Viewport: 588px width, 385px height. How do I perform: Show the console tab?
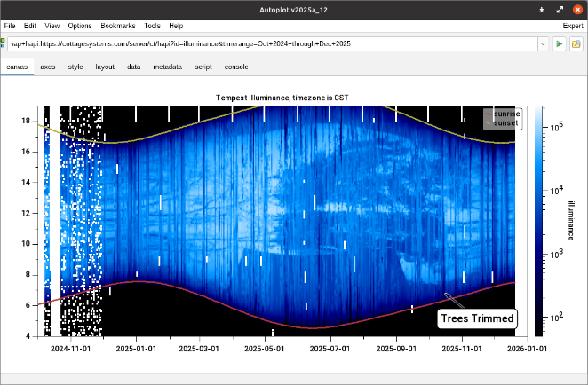click(x=236, y=67)
